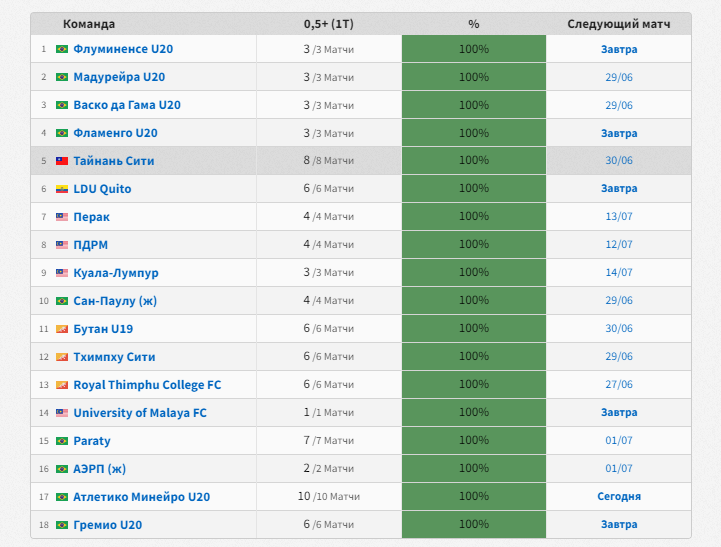Open the Васко да Гама U20 team link
The width and height of the screenshot is (721, 547).
(127, 105)
